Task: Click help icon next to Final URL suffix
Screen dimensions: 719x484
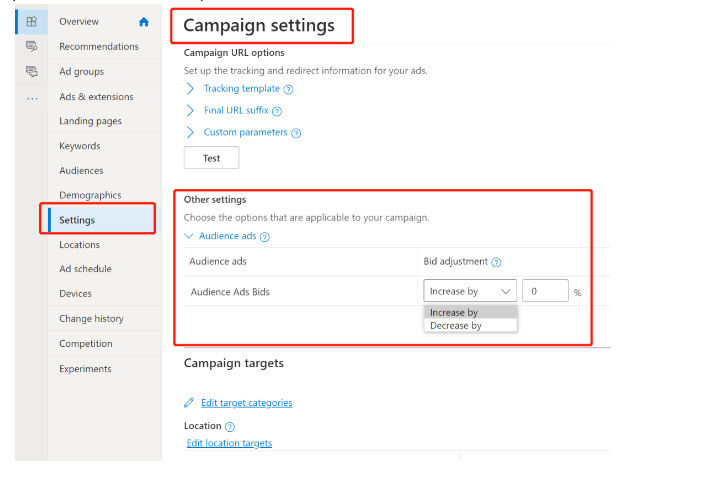Action: 277,111
